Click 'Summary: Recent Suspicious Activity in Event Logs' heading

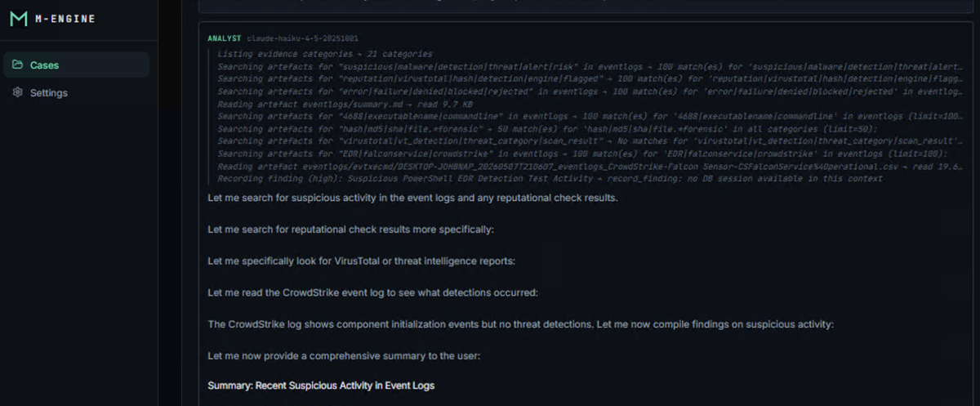click(321, 385)
